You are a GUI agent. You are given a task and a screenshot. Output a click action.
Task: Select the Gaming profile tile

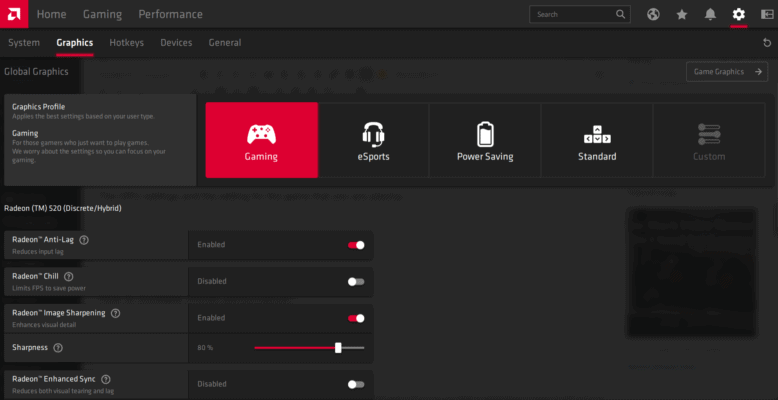(x=261, y=140)
